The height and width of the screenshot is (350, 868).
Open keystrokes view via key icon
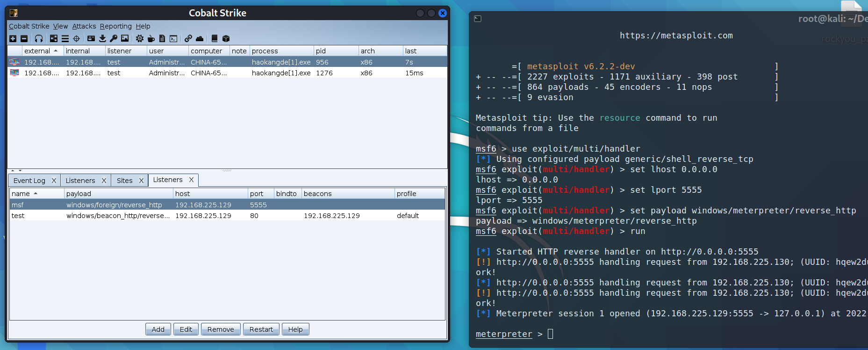click(x=114, y=39)
